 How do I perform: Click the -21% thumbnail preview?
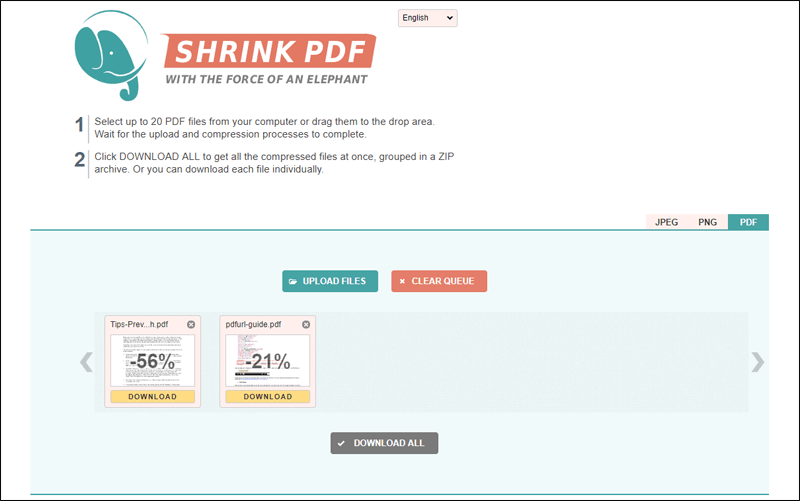click(x=267, y=361)
